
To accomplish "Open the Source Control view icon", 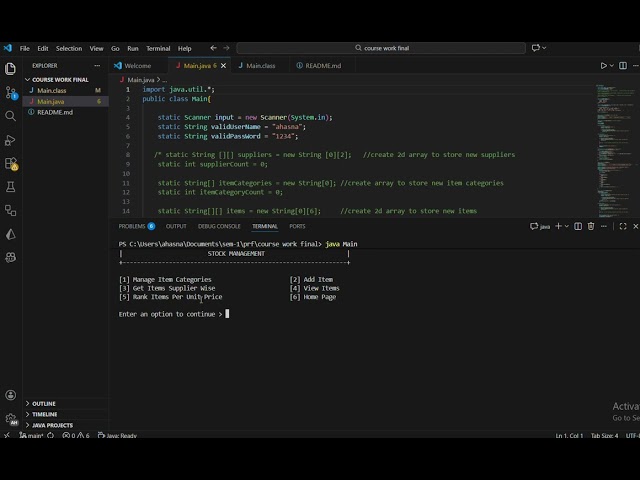I will pyautogui.click(x=11, y=92).
